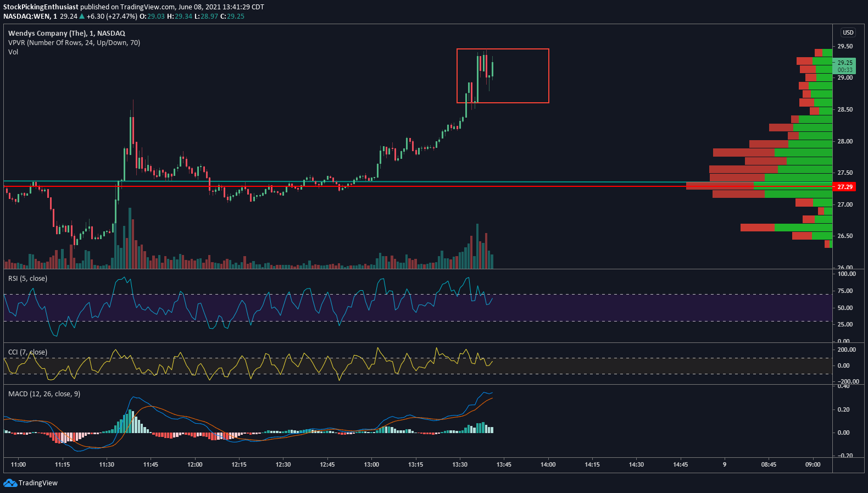The width and height of the screenshot is (868, 493).
Task: Select the MACD (12, 26, close, 9) legend
Action: (44, 394)
